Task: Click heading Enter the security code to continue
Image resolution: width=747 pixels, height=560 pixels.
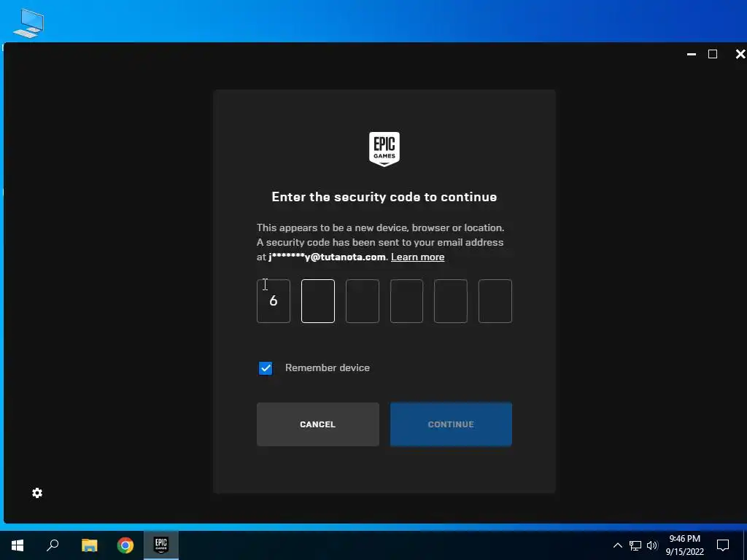Action: pyautogui.click(x=384, y=197)
